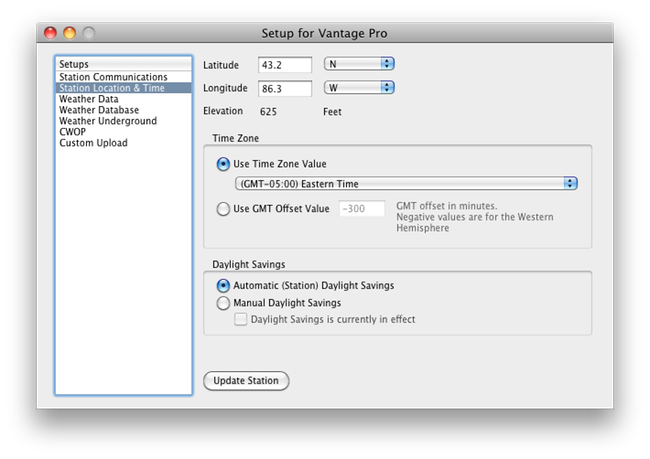Select Weather Underground in Setups list

[x=124, y=121]
